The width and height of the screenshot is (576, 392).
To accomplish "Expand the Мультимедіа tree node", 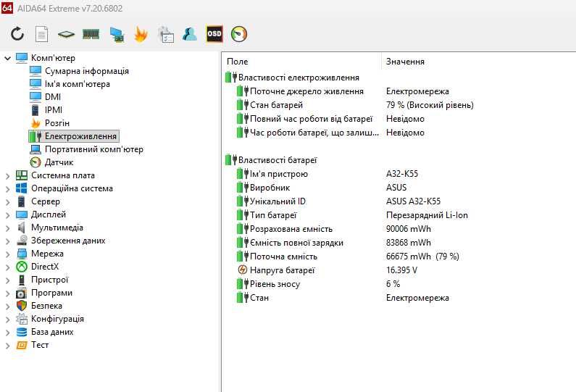I will pyautogui.click(x=7, y=228).
